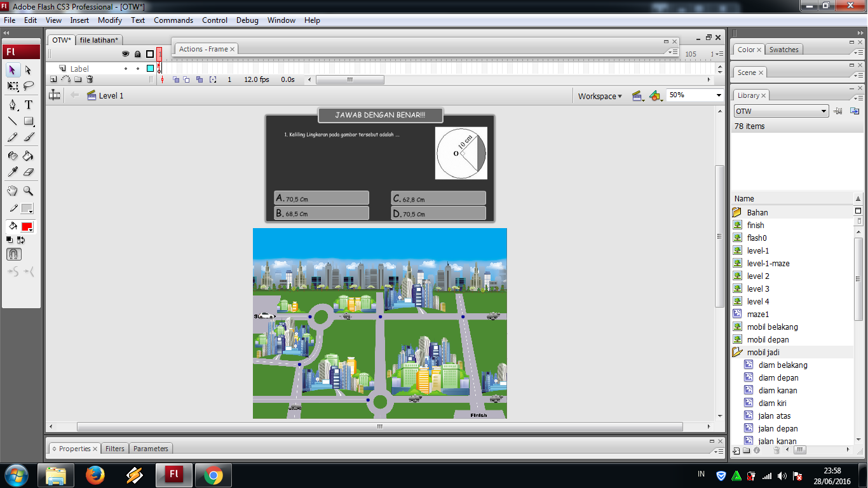Switch to the Swatches tab
Viewport: 868px width, 488px height.
click(783, 50)
